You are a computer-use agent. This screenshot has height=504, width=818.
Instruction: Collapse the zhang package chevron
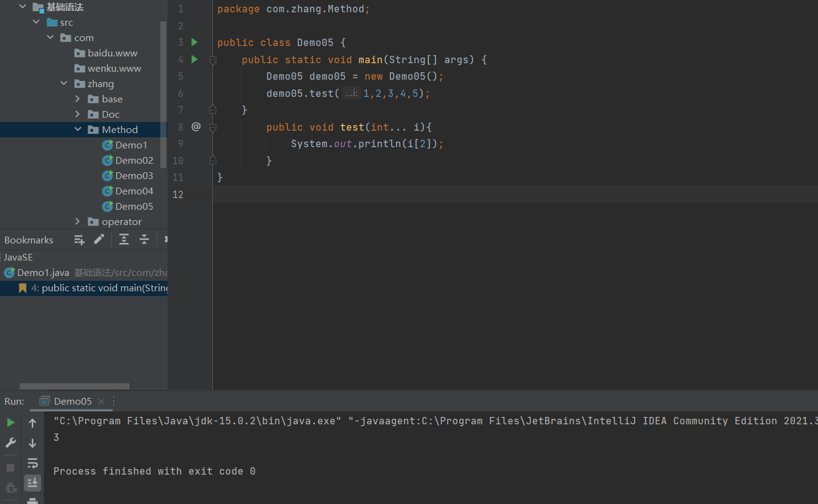(64, 83)
